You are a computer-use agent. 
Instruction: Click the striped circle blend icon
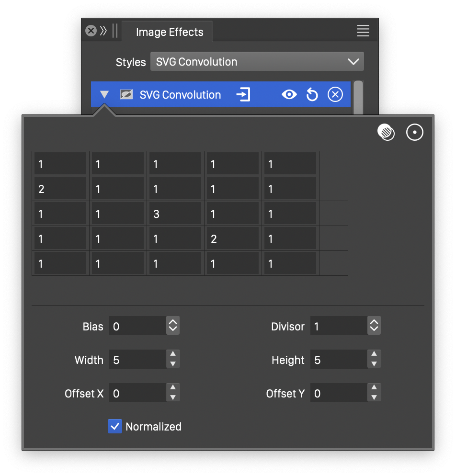(386, 132)
